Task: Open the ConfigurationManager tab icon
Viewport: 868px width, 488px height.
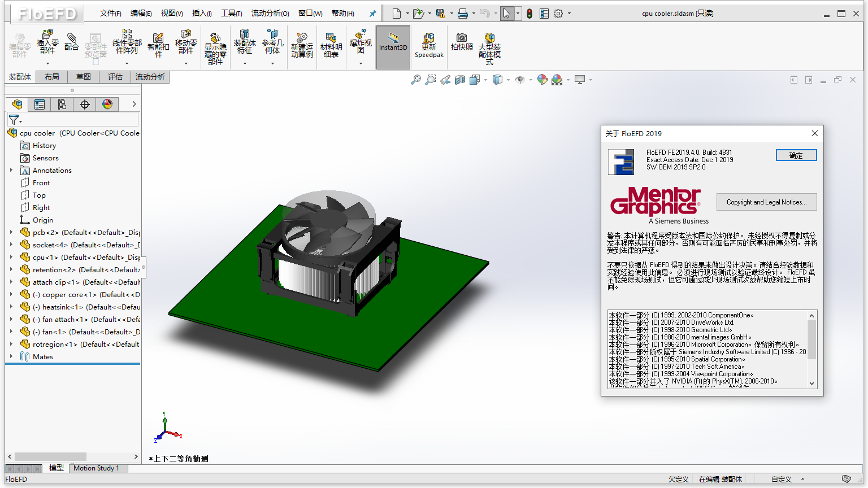Action: pos(62,104)
